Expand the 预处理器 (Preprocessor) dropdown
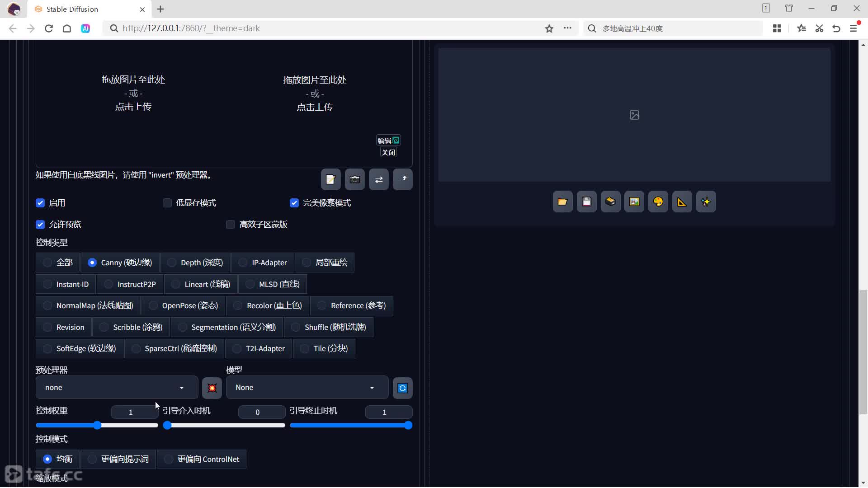This screenshot has width=868, height=488. tap(114, 387)
